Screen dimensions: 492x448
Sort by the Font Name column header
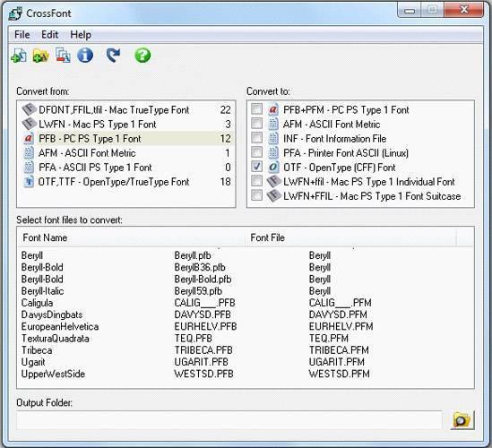[x=132, y=237]
